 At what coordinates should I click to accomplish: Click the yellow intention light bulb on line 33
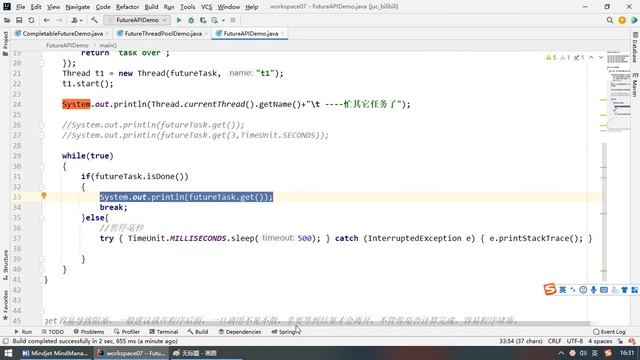44,196
